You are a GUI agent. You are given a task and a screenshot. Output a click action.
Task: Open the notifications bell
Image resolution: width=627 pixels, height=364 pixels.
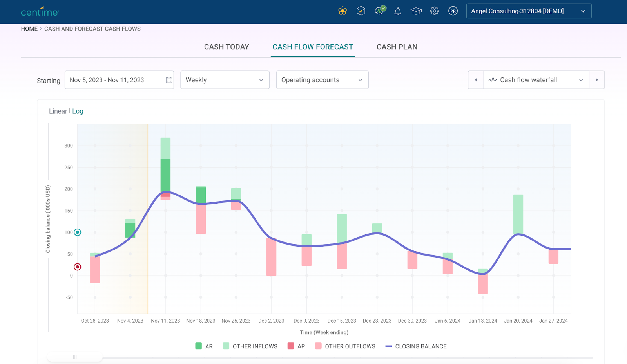(398, 11)
